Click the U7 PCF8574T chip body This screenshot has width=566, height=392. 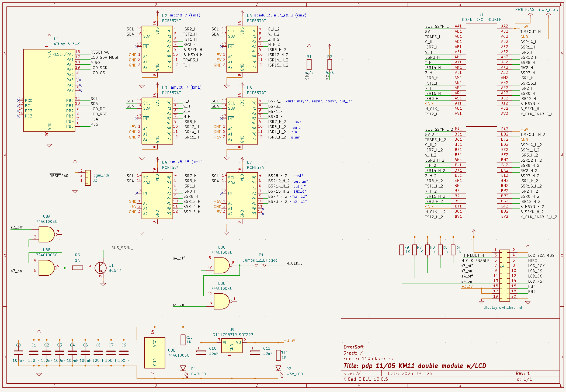tap(242, 196)
